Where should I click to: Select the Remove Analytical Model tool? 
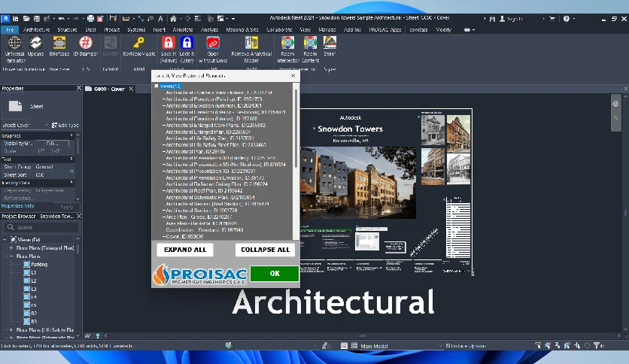click(251, 43)
